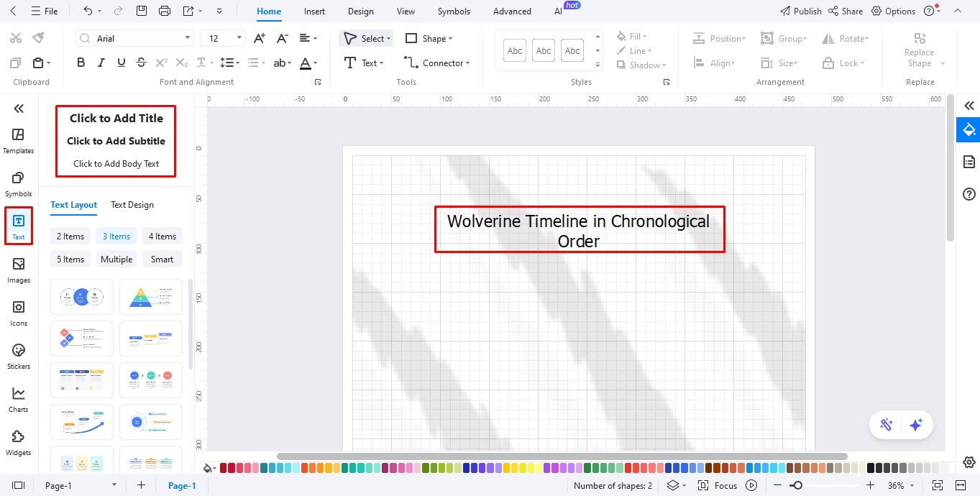Switch to the Advanced ribbon tab
Viewport: 980px width, 496px height.
[512, 12]
